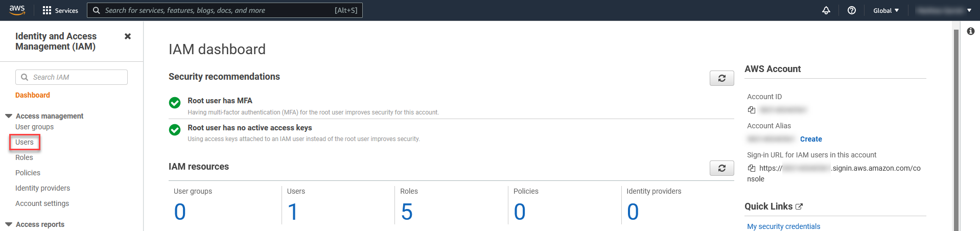Copy the Account ID
980x231 pixels.
click(752, 110)
